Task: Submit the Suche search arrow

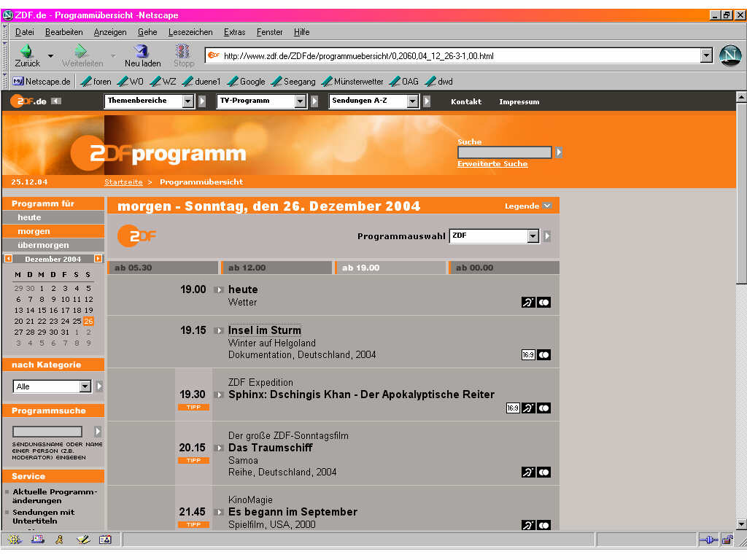Action: [559, 152]
